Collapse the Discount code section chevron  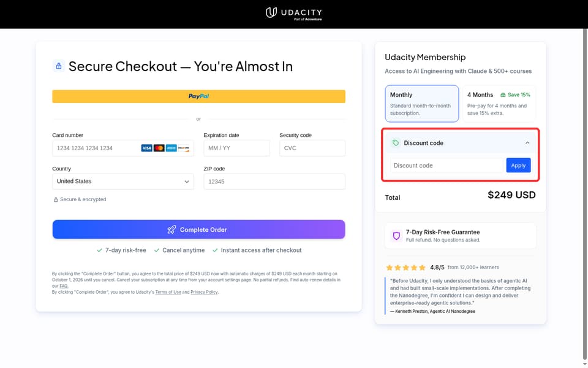527,143
